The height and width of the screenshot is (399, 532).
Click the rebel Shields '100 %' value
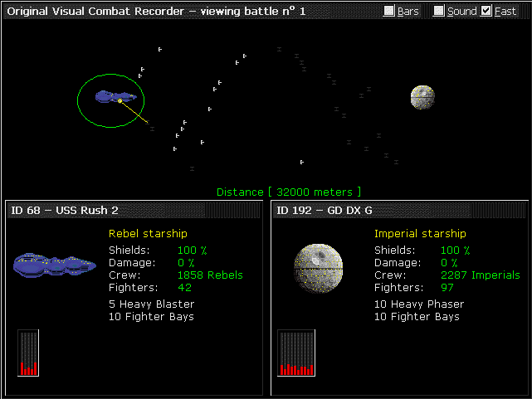coord(192,251)
